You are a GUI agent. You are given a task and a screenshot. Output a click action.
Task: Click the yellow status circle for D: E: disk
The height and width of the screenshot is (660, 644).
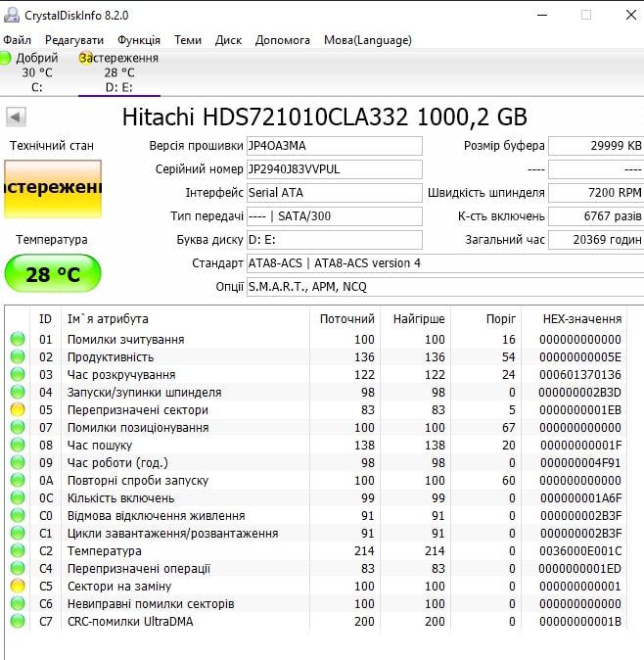point(86,58)
